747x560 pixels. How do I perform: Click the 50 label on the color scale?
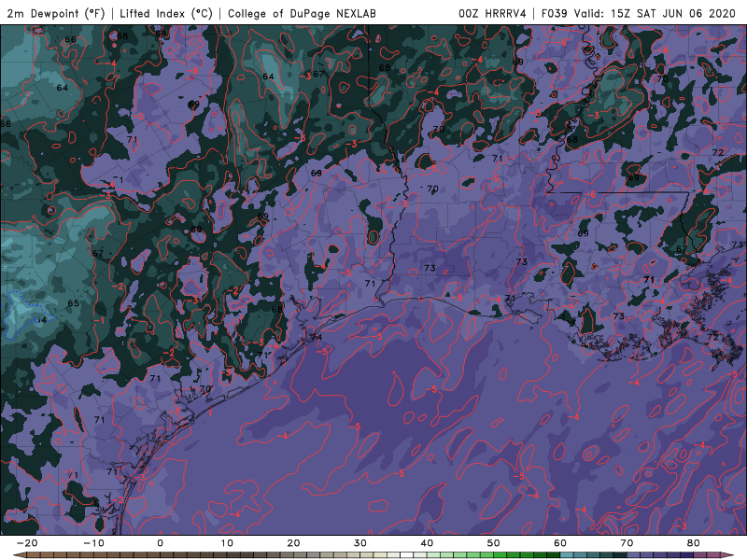(x=494, y=543)
